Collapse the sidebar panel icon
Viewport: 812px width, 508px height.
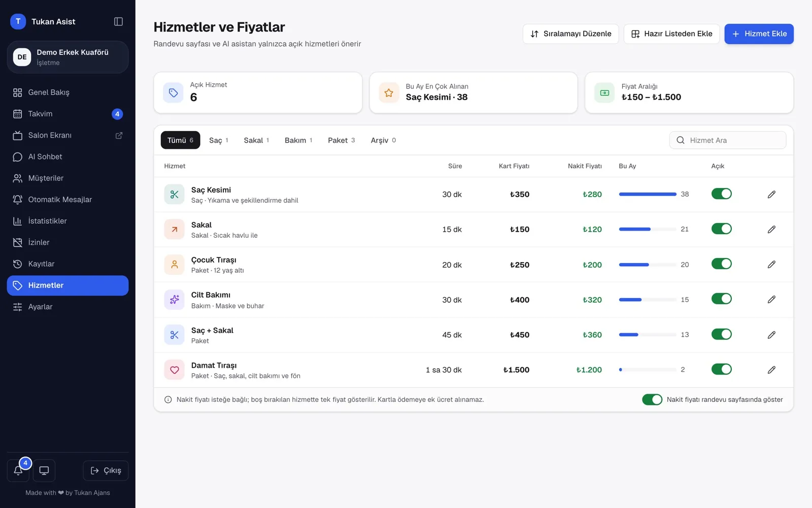[x=118, y=21]
